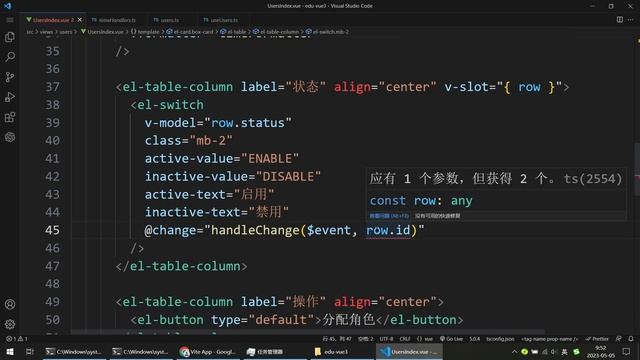Open the feedback icon in status bar

pyautogui.click(x=618, y=339)
